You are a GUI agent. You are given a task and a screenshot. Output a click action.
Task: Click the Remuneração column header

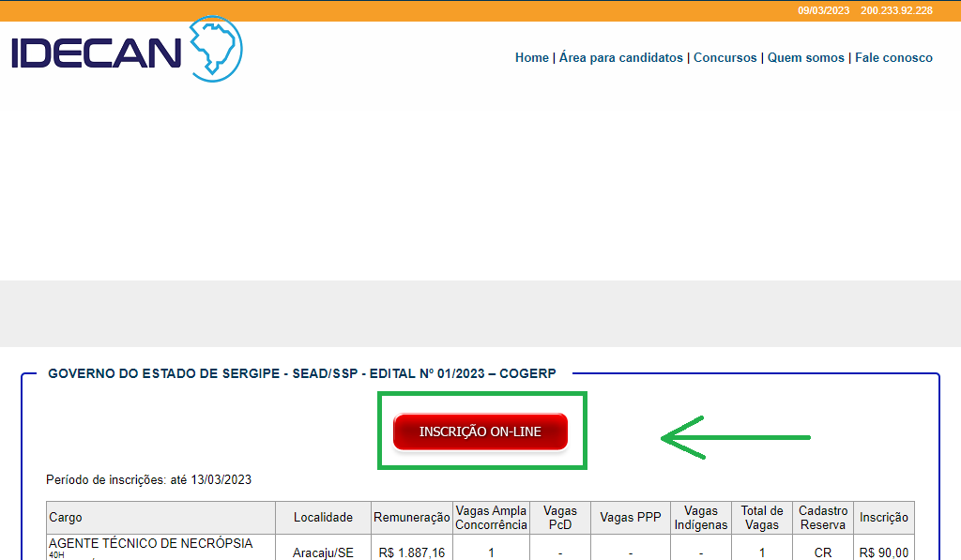[x=412, y=518]
